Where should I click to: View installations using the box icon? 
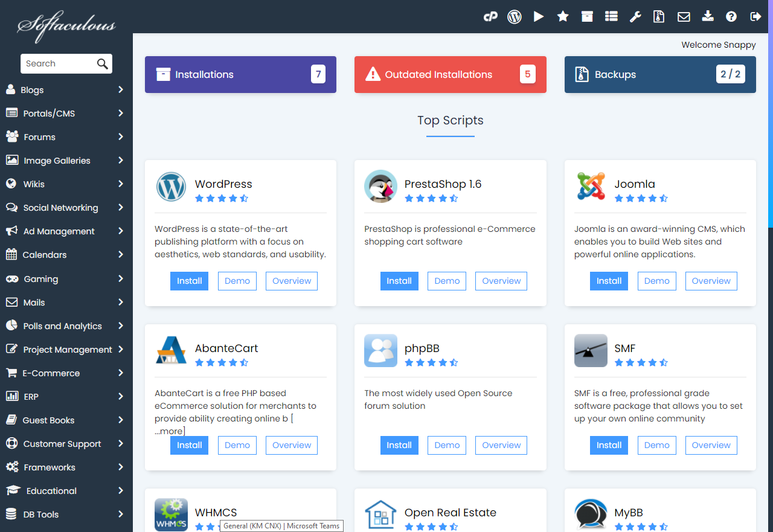(x=586, y=16)
